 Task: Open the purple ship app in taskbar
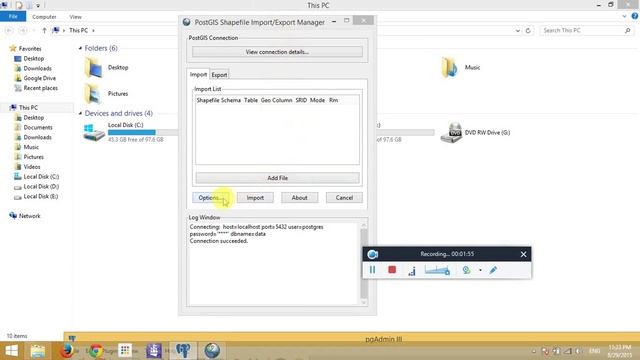tap(154, 351)
